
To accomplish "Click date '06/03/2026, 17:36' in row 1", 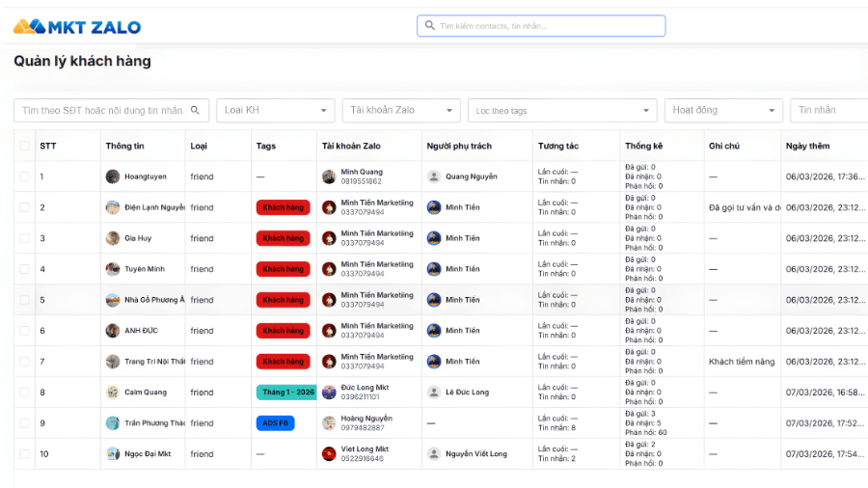I will tap(825, 176).
